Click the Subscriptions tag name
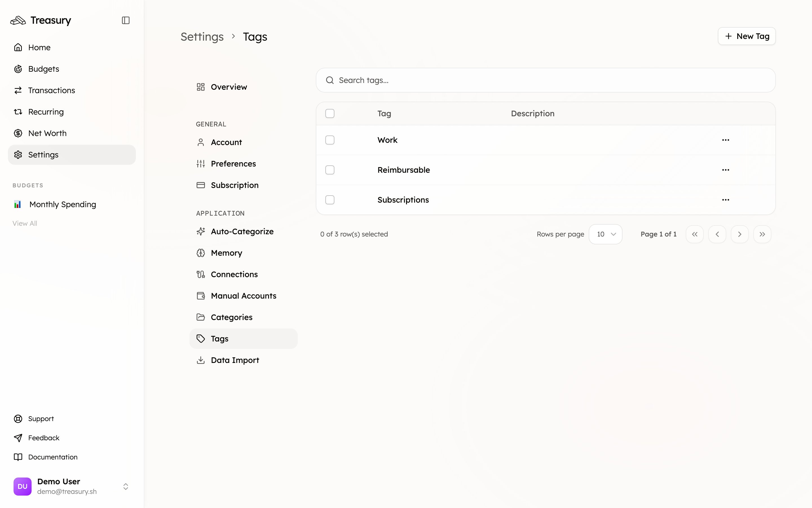 click(403, 200)
